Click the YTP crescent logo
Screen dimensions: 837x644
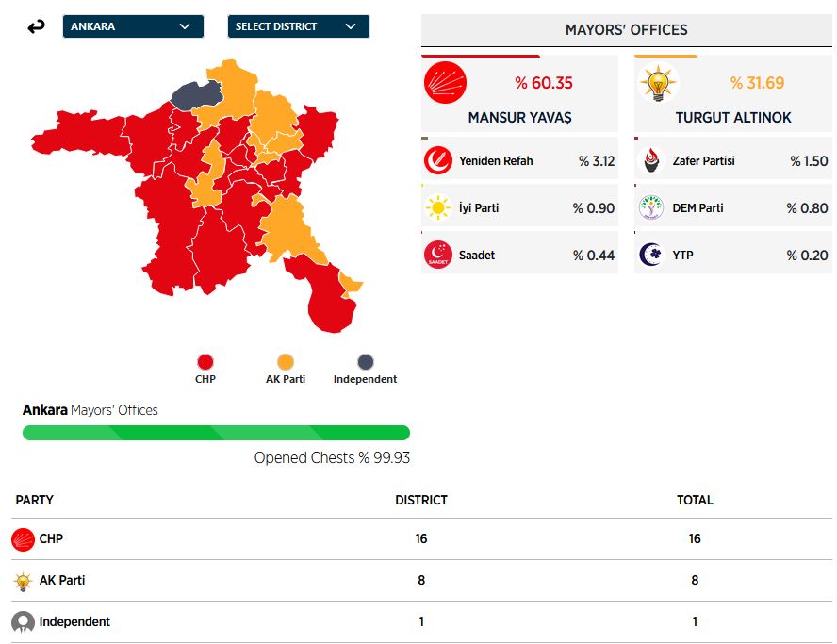coord(652,256)
